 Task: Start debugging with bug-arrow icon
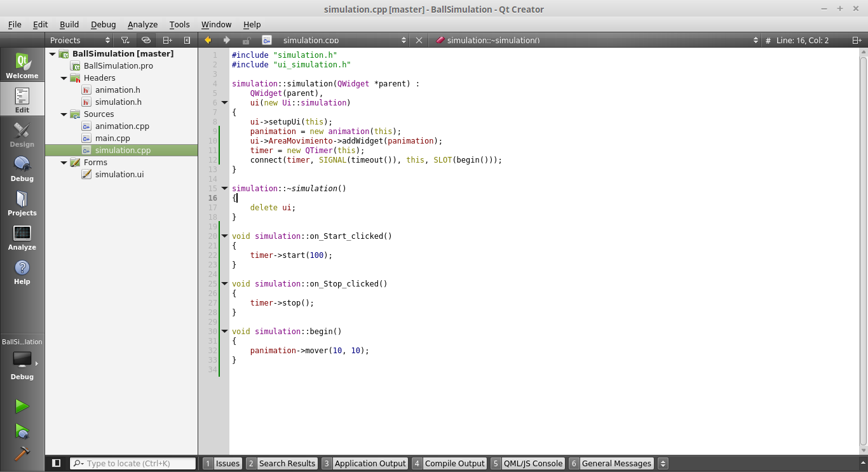point(22,431)
